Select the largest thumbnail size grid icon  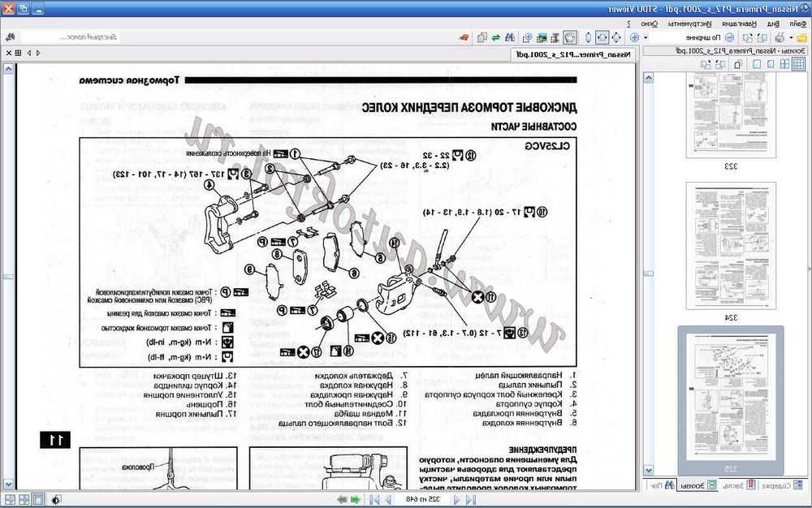click(x=798, y=64)
